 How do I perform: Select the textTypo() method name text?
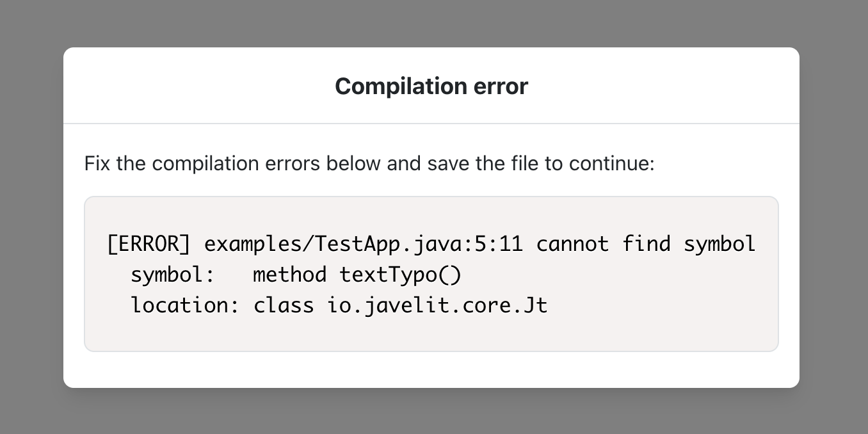[x=399, y=274]
